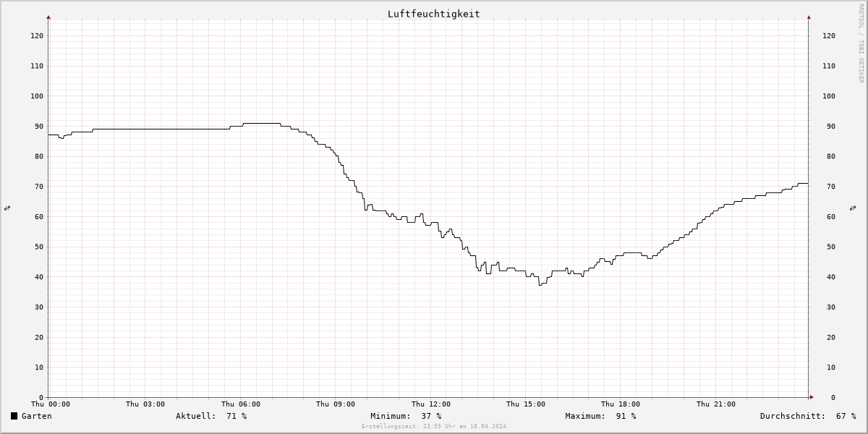Click the 80 label on left y-axis
The width and height of the screenshot is (868, 434).
point(39,156)
